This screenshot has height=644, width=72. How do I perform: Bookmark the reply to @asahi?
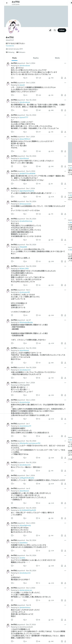coord(62,95)
